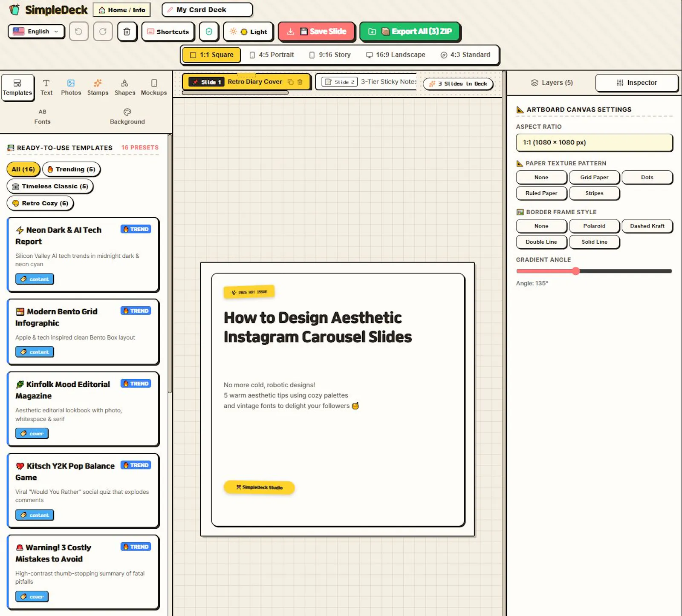Open the Stamps tool panel
Viewport: 682px width, 616px height.
point(98,87)
